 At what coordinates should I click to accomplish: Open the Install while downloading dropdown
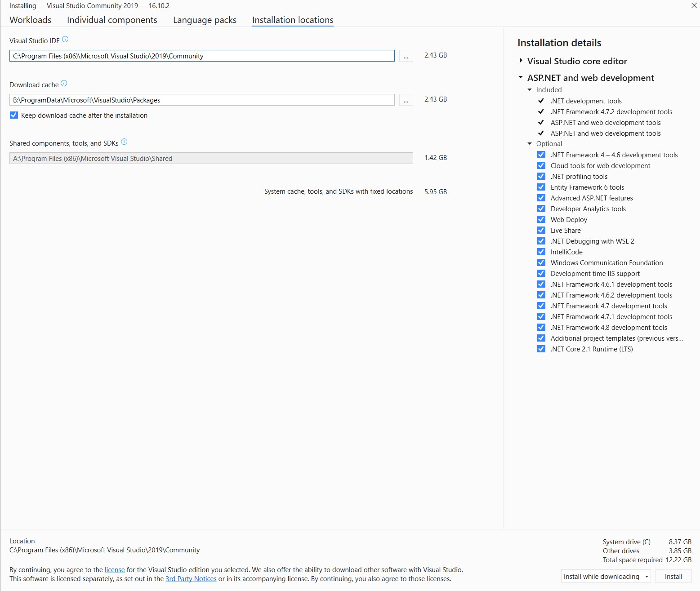pyautogui.click(x=606, y=576)
